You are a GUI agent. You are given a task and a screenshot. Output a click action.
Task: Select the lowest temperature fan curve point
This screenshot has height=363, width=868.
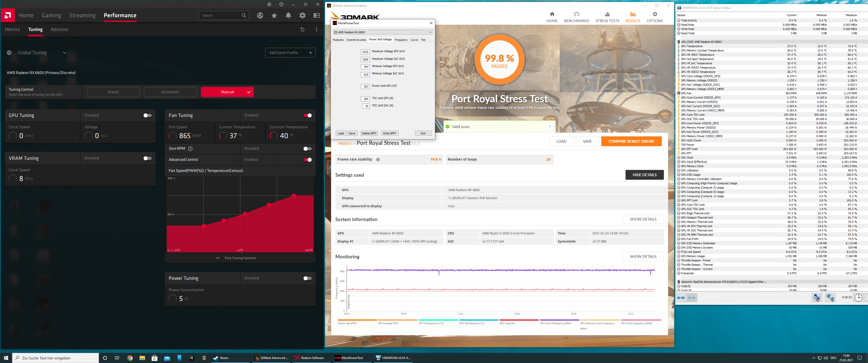click(204, 226)
